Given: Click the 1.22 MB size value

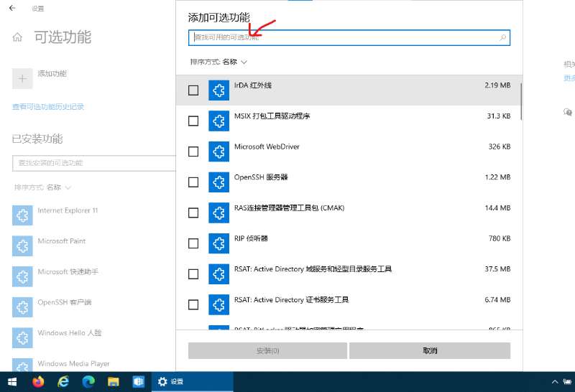Looking at the screenshot, I should (497, 177).
